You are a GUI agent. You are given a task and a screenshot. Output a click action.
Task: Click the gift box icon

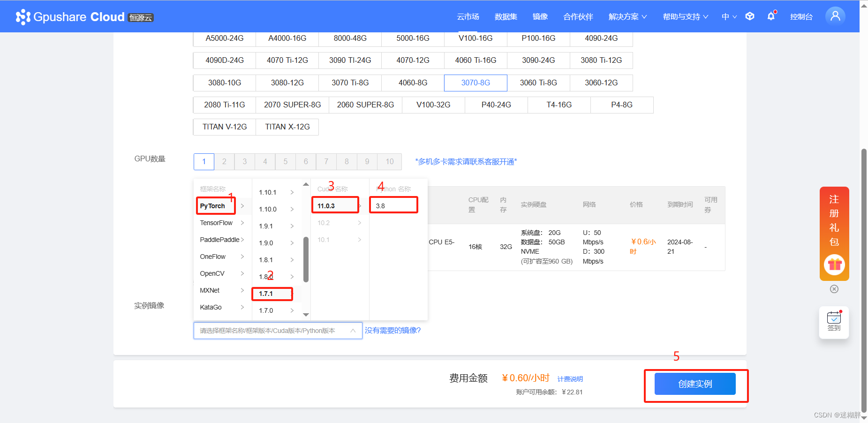tap(834, 265)
